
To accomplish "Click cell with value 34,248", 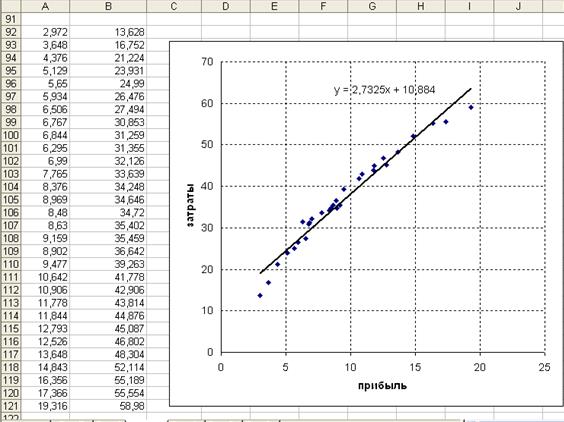I will coord(108,187).
